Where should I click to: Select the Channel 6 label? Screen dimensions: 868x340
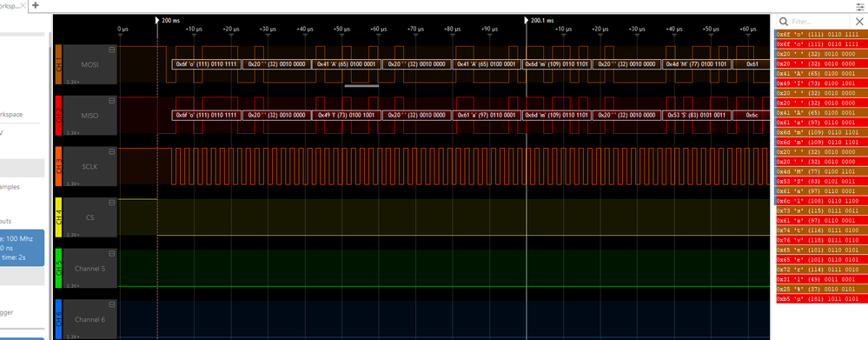[89, 319]
